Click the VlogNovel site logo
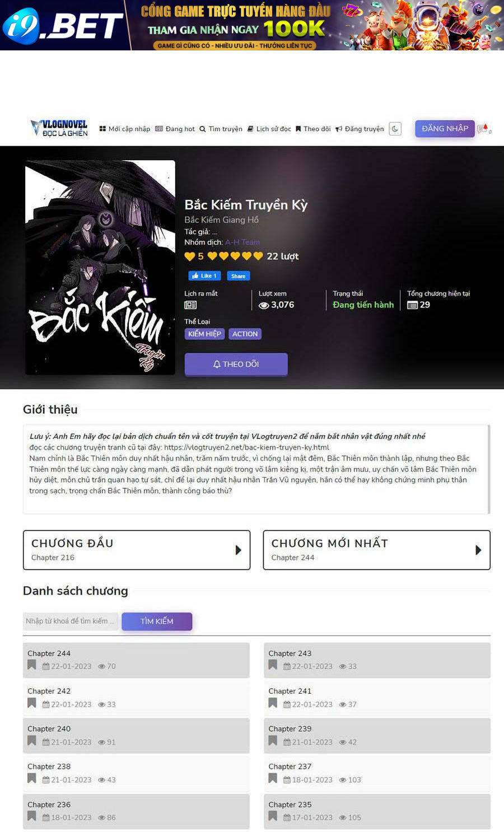Image resolution: width=504 pixels, height=832 pixels. pyautogui.click(x=59, y=128)
